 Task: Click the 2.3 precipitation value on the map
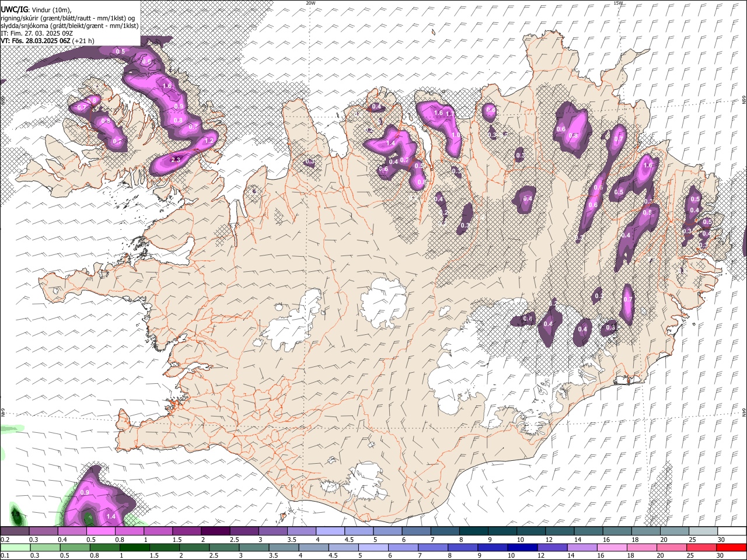176,160
